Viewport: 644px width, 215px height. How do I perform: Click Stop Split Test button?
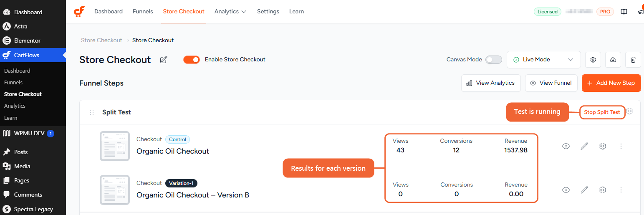[602, 112]
